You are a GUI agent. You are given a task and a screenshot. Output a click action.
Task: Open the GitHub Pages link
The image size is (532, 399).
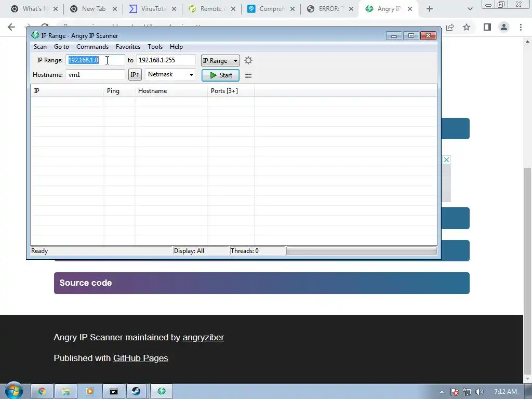pos(140,358)
